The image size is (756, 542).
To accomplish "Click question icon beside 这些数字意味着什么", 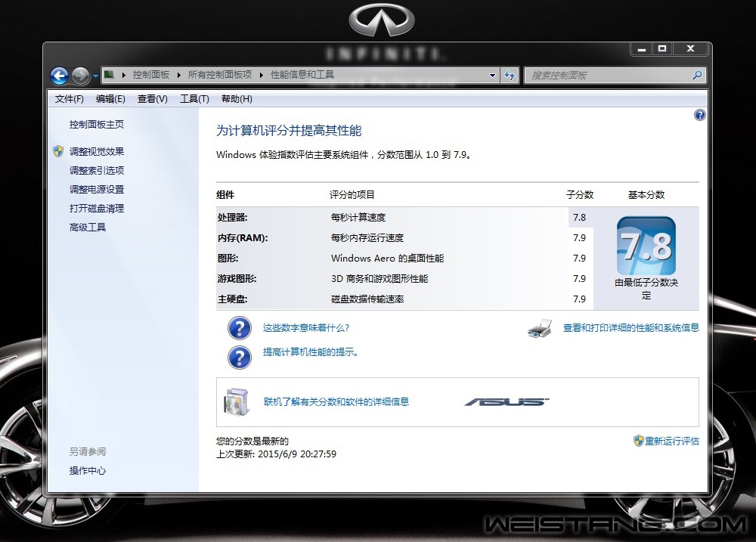I will click(x=240, y=328).
